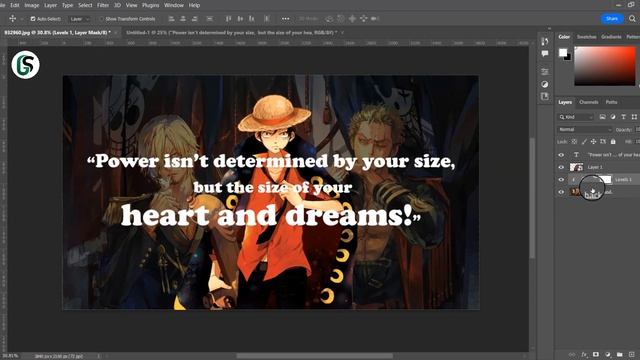This screenshot has width=640, height=360.
Task: Hide Layer 1 visibility eye
Action: point(561,167)
